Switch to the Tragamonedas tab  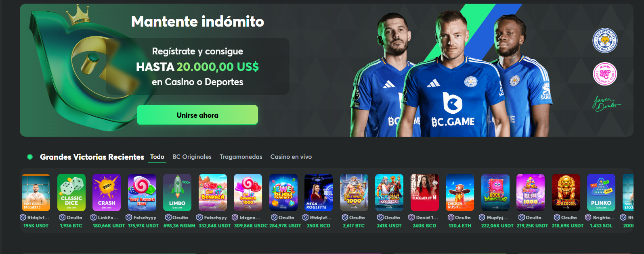coord(241,157)
